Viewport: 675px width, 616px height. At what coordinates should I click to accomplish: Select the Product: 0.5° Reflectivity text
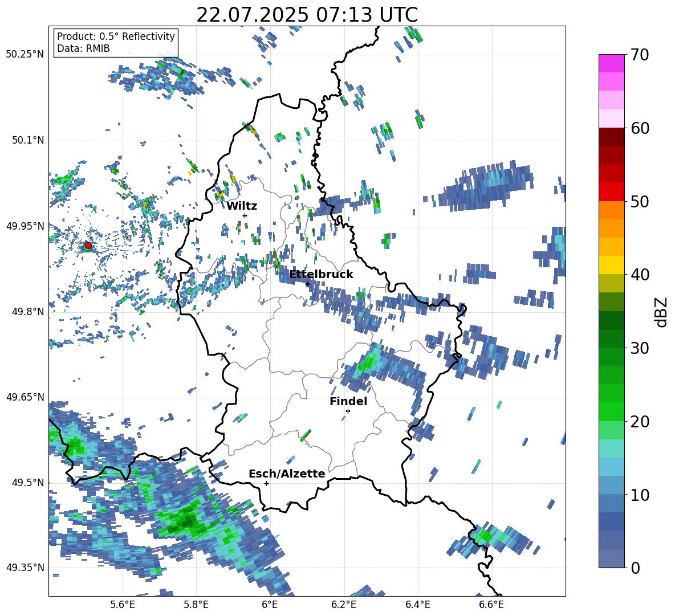tap(116, 36)
